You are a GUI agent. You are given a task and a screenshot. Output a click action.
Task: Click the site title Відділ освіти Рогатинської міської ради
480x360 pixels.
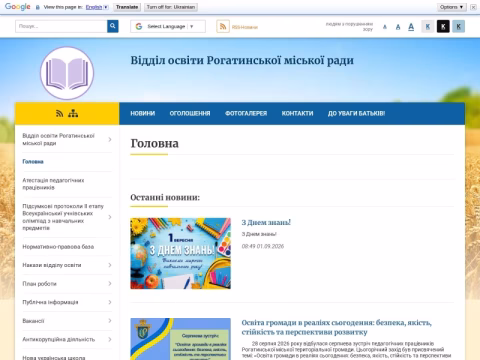coord(242,60)
